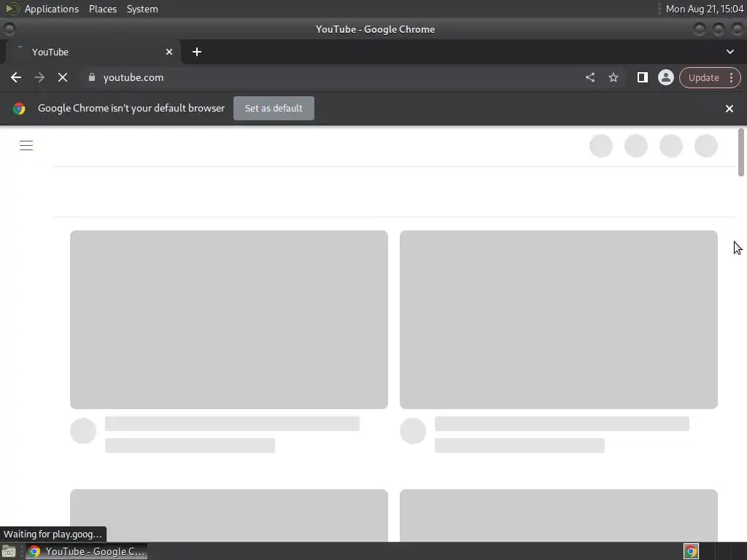Screen dimensions: 747x560
Task: Click the date and time clock
Action: click(x=704, y=9)
